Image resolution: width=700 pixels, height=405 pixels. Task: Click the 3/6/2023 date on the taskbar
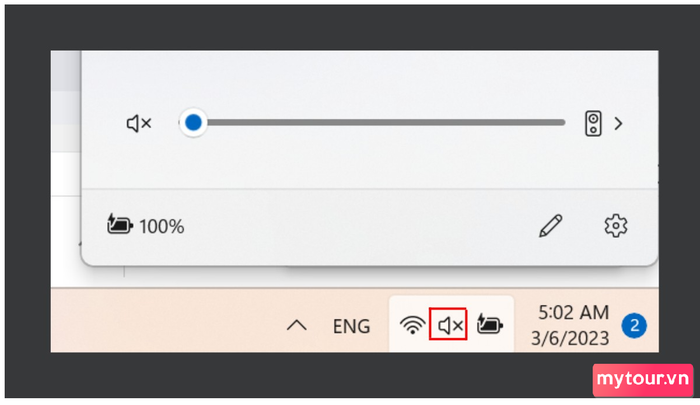point(570,338)
